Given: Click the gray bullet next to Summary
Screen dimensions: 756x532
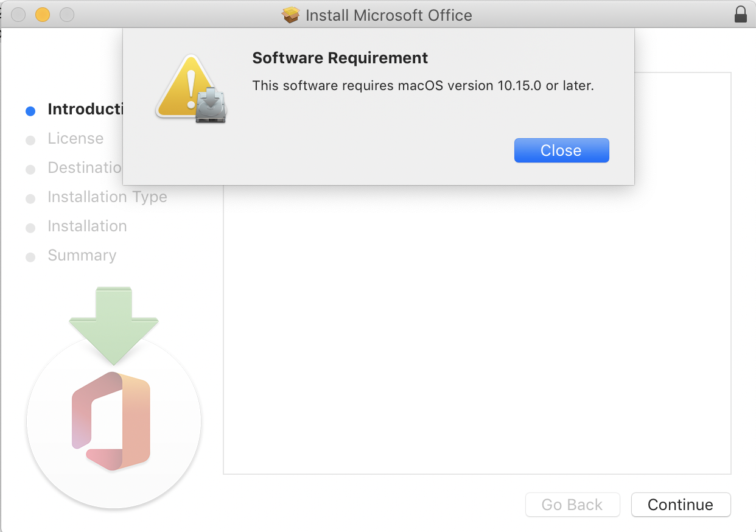Looking at the screenshot, I should click(x=30, y=257).
